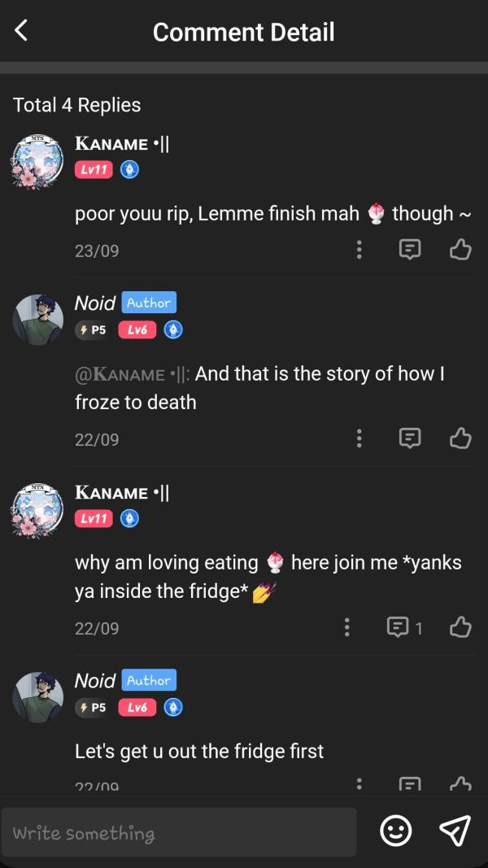This screenshot has height=868, width=488.
Task: Tap the 'Write something' comment field
Action: (179, 831)
